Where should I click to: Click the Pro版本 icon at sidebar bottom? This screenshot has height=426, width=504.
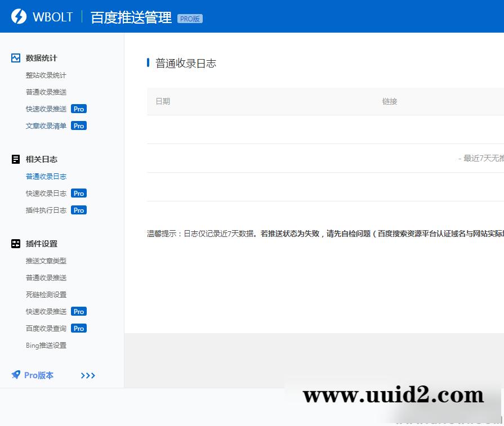point(16,375)
